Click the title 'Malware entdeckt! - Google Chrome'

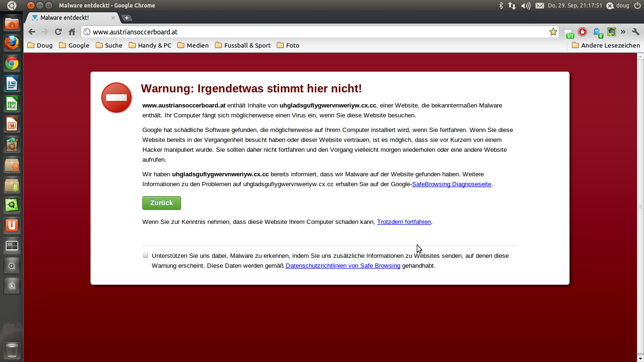coord(107,6)
